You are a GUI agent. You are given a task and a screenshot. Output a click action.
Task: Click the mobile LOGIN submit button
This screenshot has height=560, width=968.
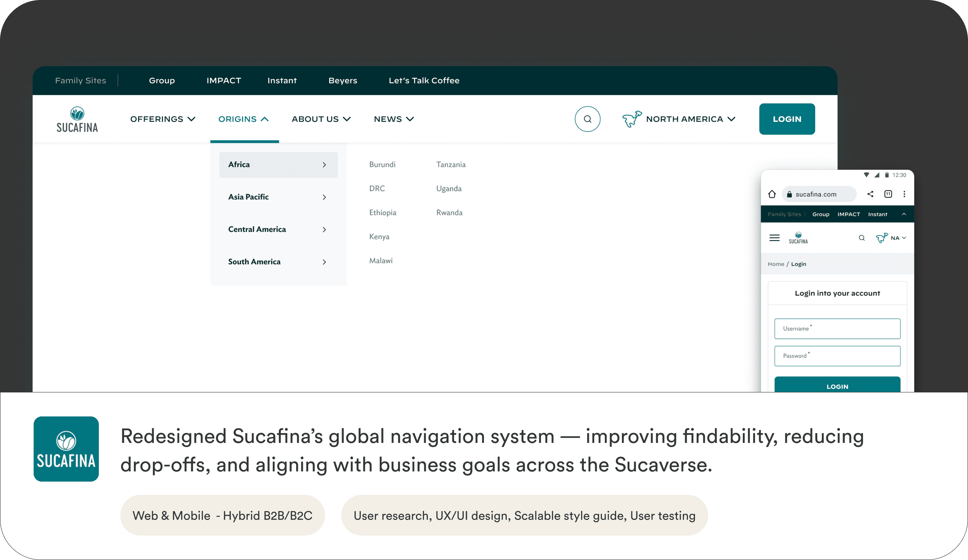click(837, 385)
